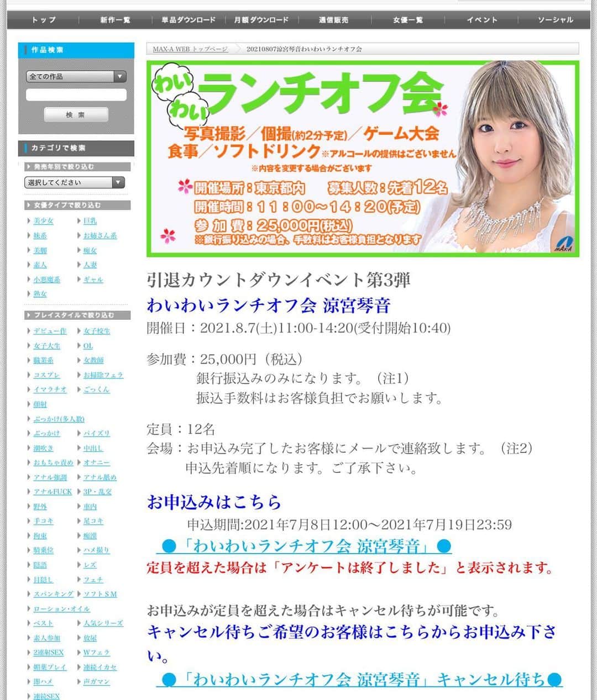This screenshot has height=700, width=597.
Task: Click the arrow icon beside コスプレ
Action: tap(29, 375)
